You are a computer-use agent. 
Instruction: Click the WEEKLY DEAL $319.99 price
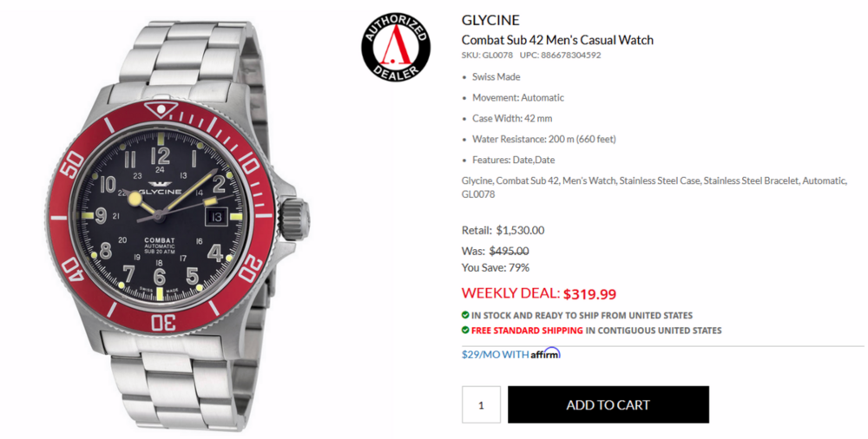tap(539, 293)
